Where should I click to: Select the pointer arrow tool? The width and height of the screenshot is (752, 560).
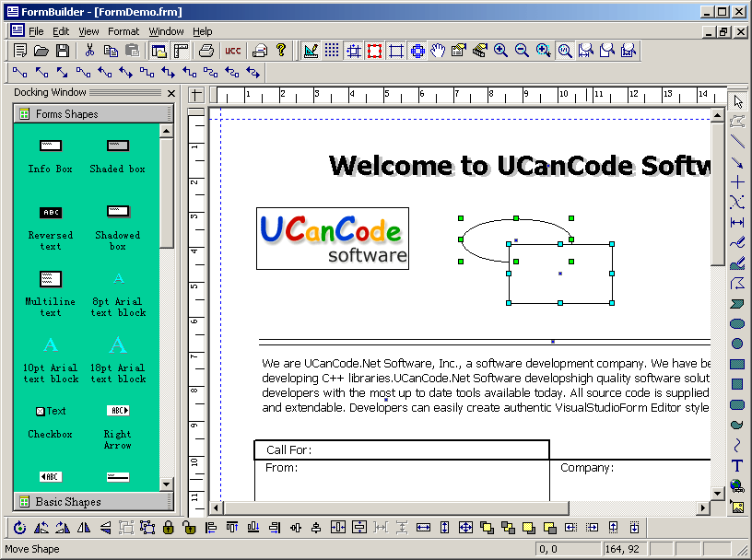click(x=737, y=101)
